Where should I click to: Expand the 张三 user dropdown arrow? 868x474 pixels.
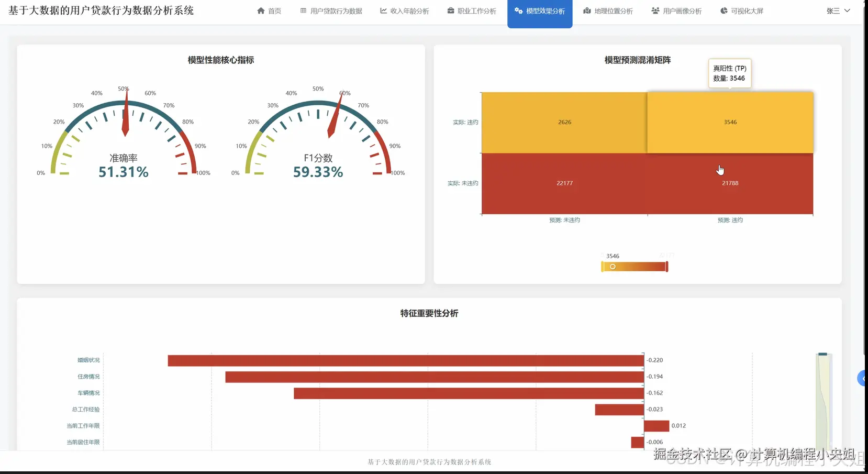tap(847, 10)
